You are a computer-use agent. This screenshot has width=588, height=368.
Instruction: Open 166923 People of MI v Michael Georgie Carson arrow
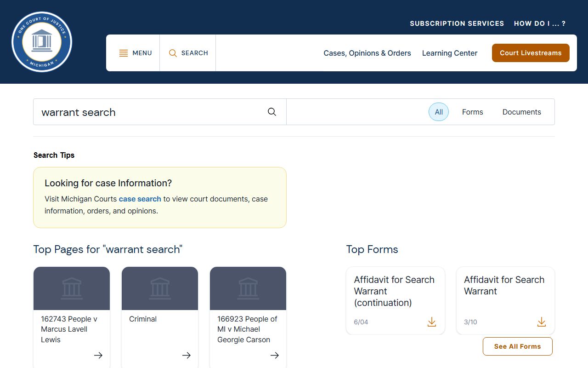pos(275,355)
